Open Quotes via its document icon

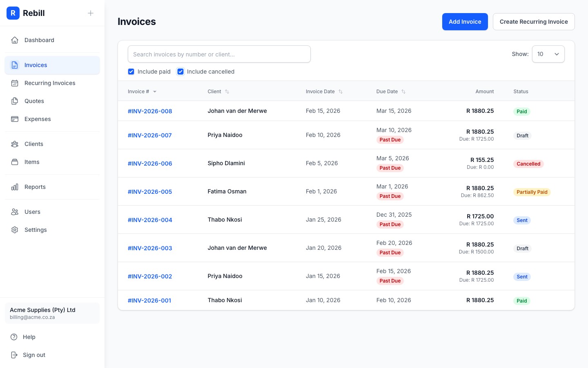point(15,101)
